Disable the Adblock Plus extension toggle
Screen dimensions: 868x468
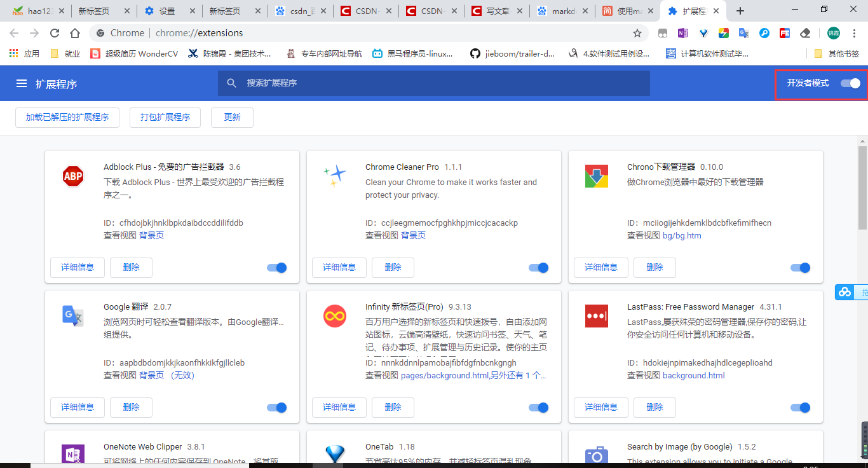[x=277, y=268]
